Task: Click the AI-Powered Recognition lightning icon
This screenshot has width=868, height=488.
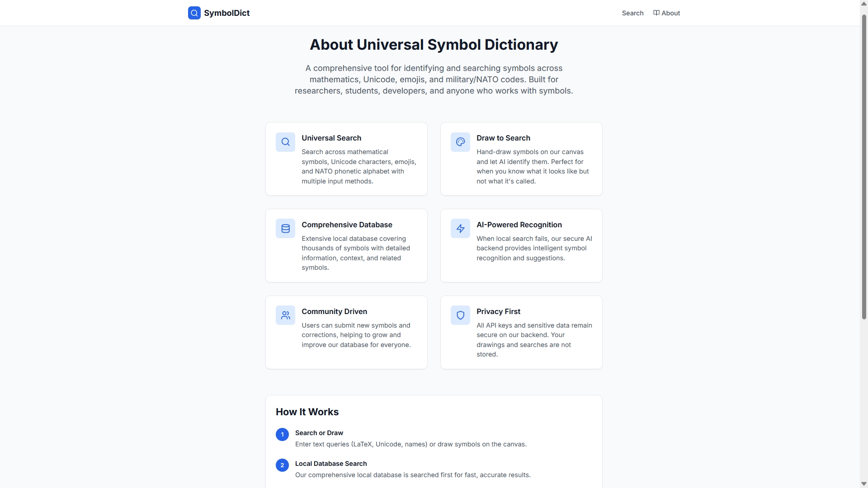Action: [460, 229]
